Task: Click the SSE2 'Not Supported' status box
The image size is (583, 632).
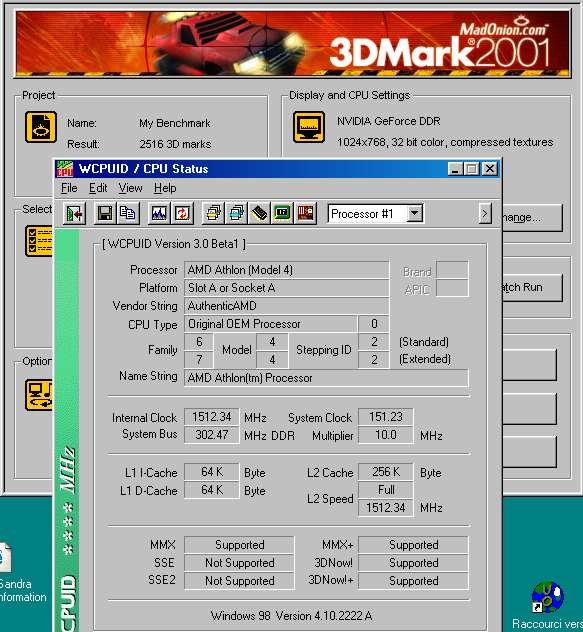Action: (239, 581)
